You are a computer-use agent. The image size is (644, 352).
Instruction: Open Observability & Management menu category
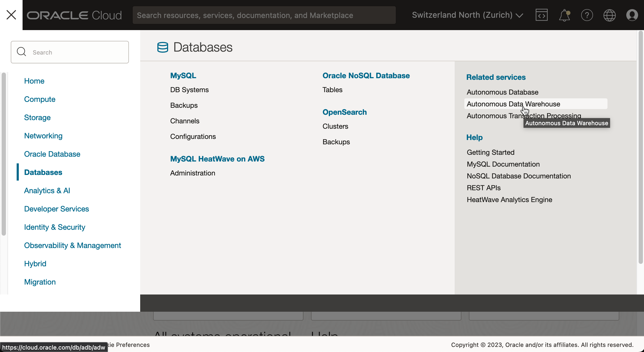tap(73, 245)
